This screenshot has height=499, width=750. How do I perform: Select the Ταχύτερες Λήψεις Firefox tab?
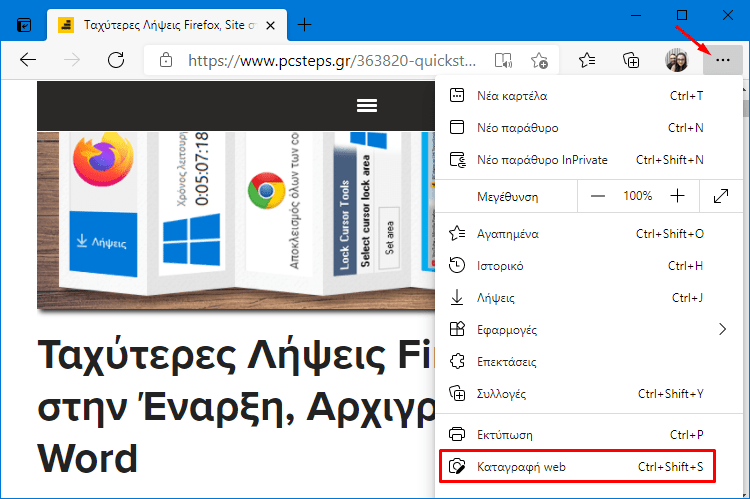(x=167, y=25)
